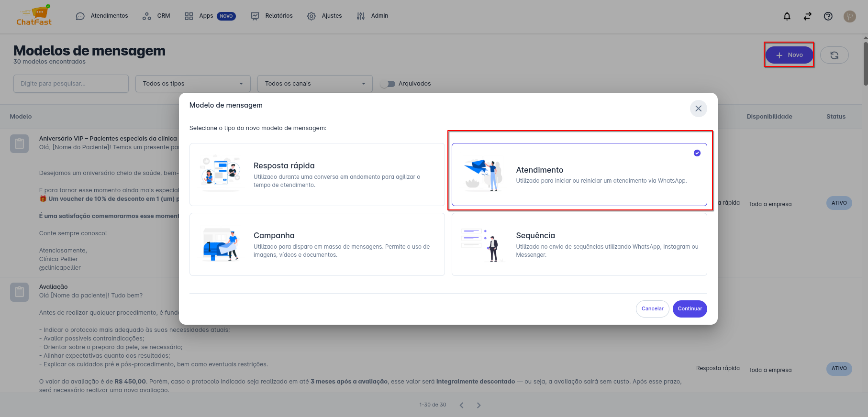Screen dimensions: 868x417
Task: Open the user avatar in top bar
Action: pyautogui.click(x=849, y=16)
